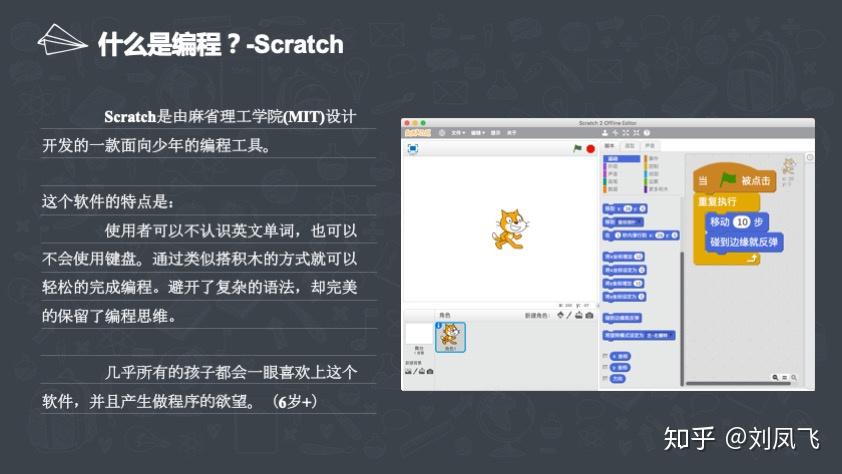Image resolution: width=842 pixels, height=474 pixels.
Task: Click the green flag to start project
Action: pos(577,149)
